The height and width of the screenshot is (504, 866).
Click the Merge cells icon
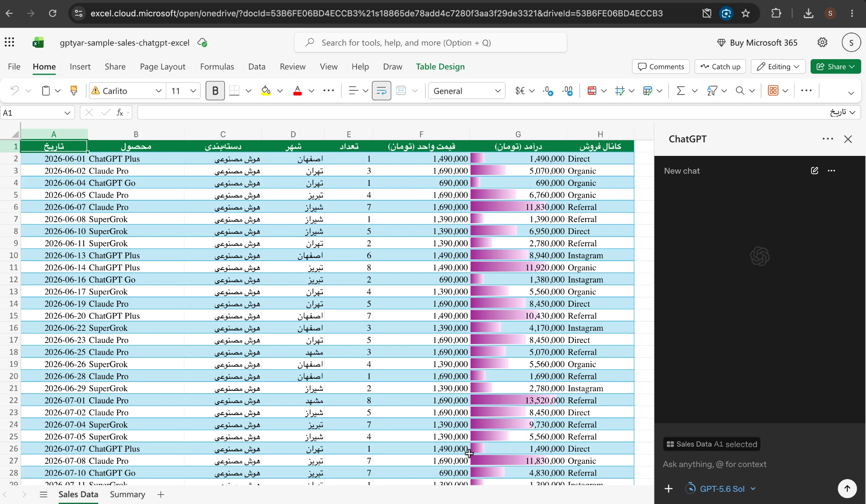click(401, 91)
